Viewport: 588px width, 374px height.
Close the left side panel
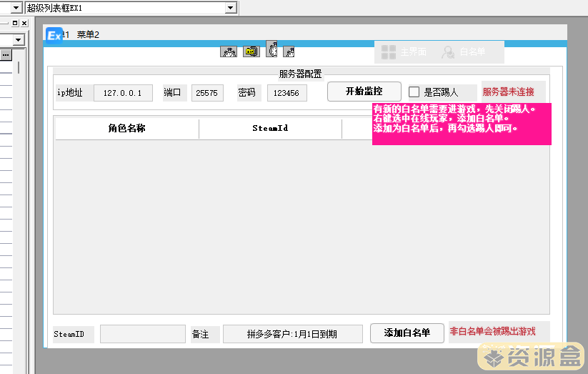coord(24,23)
